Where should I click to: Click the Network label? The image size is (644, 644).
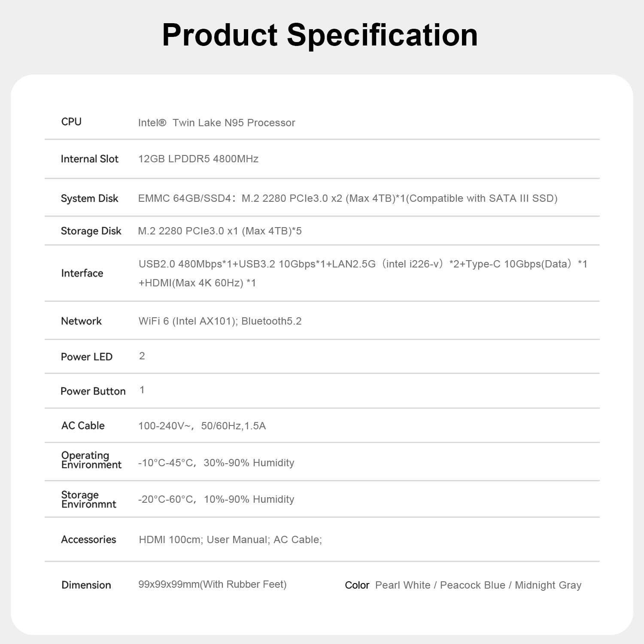click(x=81, y=321)
